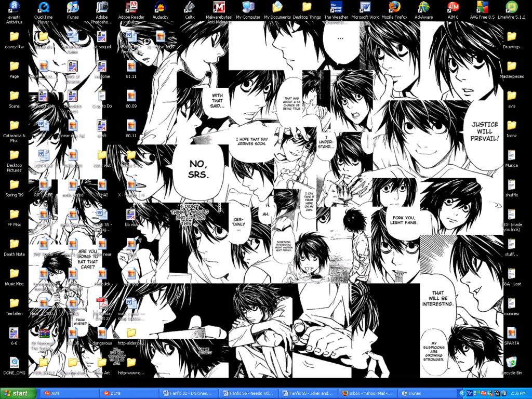Select the 80.09 image file
The image size is (532, 399).
pyautogui.click(x=131, y=99)
